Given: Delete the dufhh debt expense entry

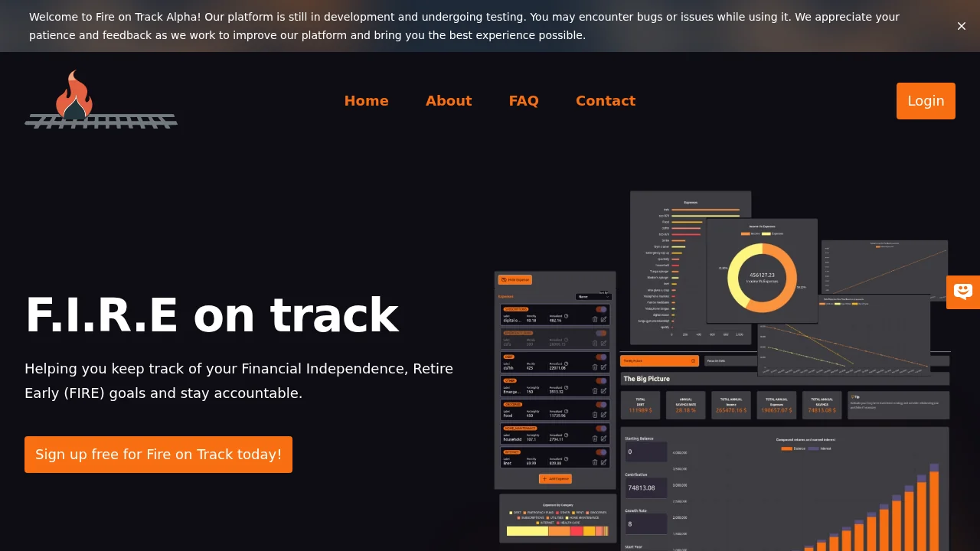Looking at the screenshot, I should pyautogui.click(x=594, y=367).
